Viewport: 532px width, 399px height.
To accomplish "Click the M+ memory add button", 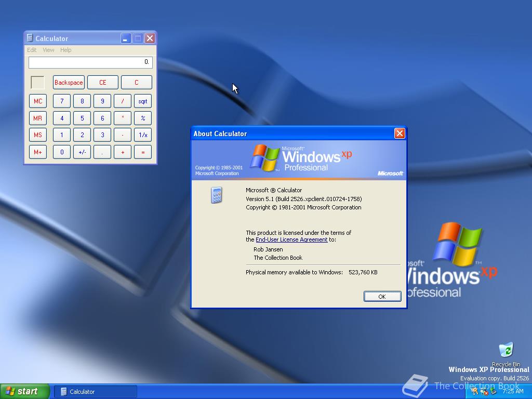I will (x=37, y=152).
